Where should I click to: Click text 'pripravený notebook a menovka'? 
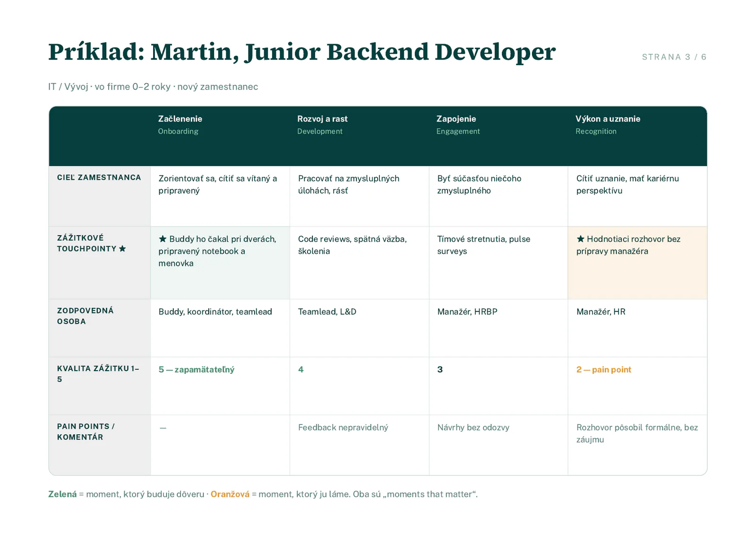pyautogui.click(x=202, y=257)
